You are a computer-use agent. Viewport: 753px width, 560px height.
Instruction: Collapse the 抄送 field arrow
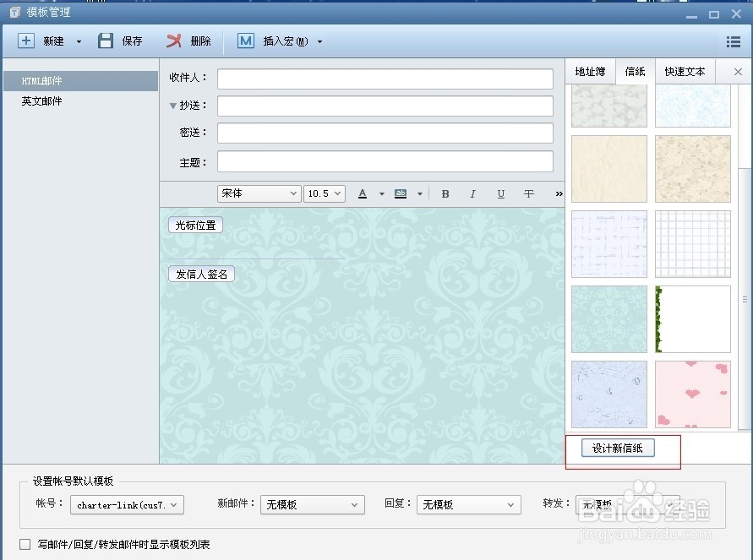173,106
